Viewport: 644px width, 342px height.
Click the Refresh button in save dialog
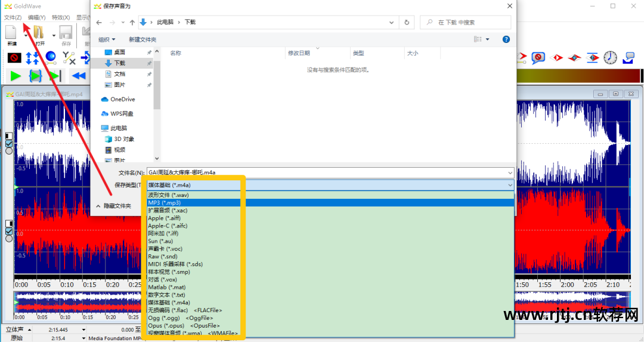pyautogui.click(x=407, y=23)
